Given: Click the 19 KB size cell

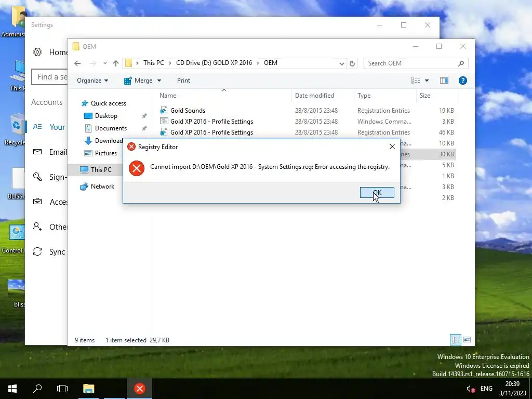Looking at the screenshot, I should point(446,111).
